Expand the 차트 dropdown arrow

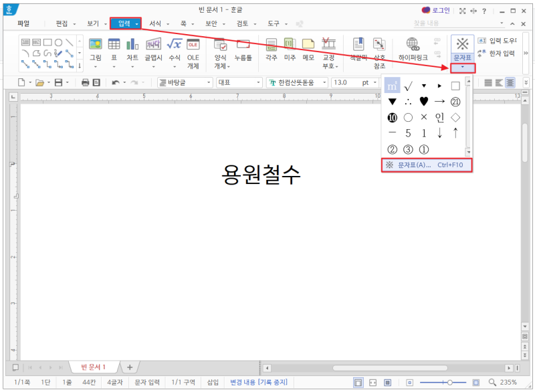pos(132,66)
